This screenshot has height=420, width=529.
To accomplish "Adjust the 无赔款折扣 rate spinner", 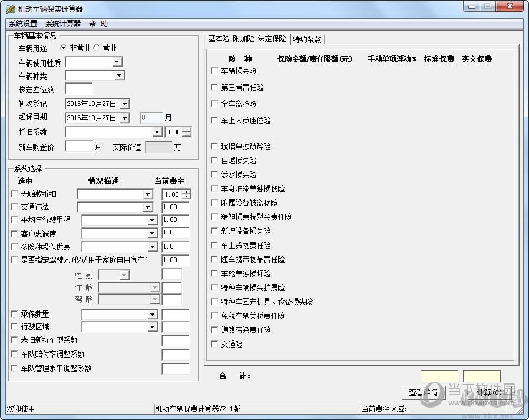I will 186,194.
